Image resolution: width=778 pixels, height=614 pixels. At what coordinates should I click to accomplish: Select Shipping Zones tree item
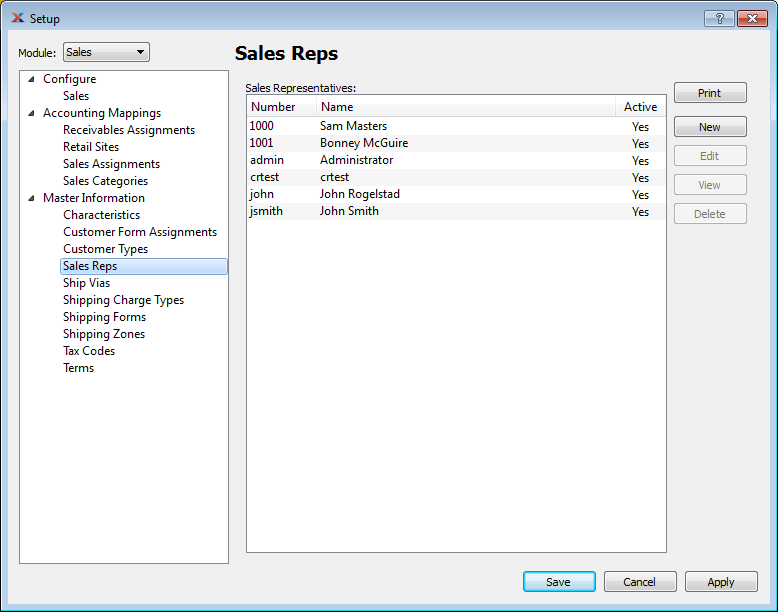click(103, 334)
